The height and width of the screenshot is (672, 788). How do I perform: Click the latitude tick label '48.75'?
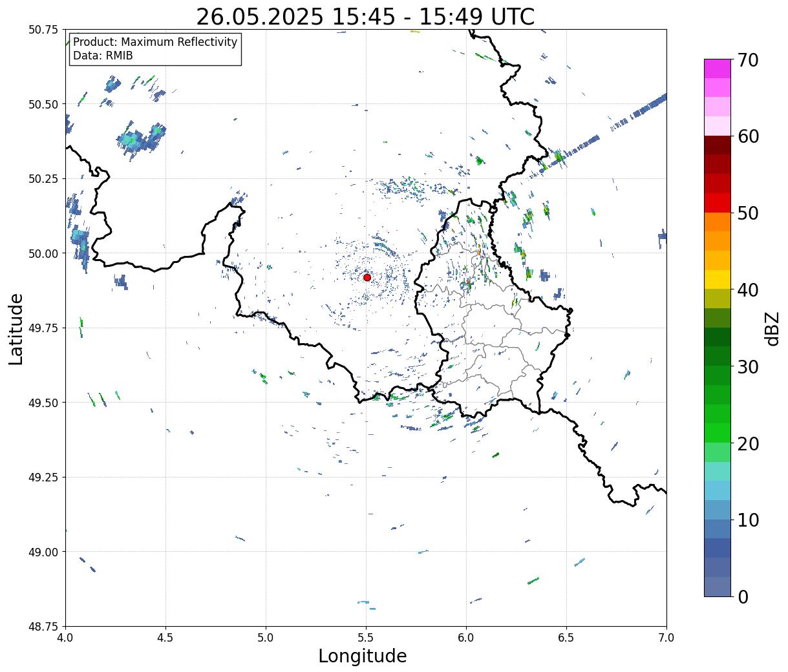tap(43, 627)
